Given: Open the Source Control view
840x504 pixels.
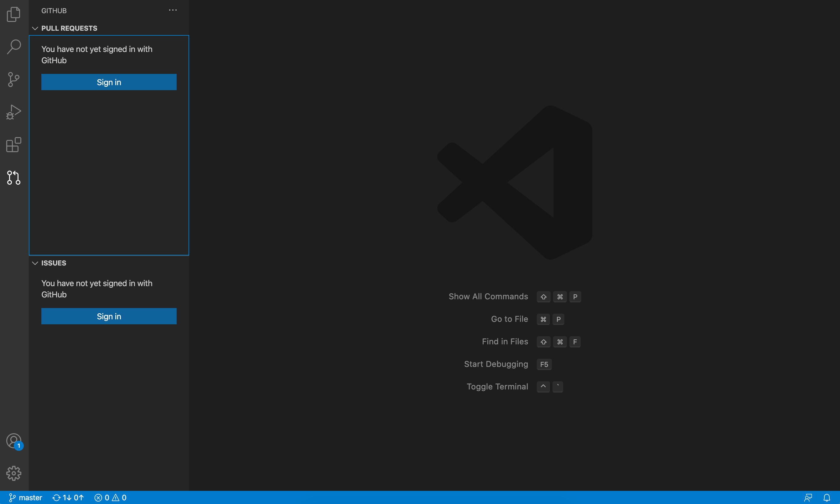Looking at the screenshot, I should coord(14,80).
